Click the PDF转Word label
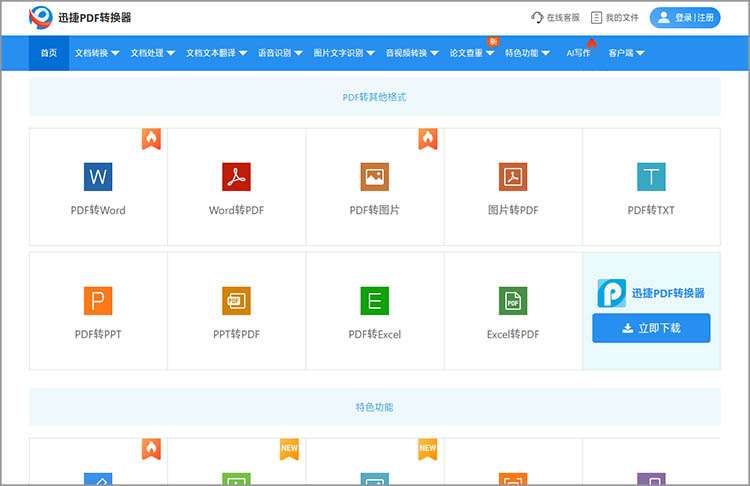 point(98,210)
